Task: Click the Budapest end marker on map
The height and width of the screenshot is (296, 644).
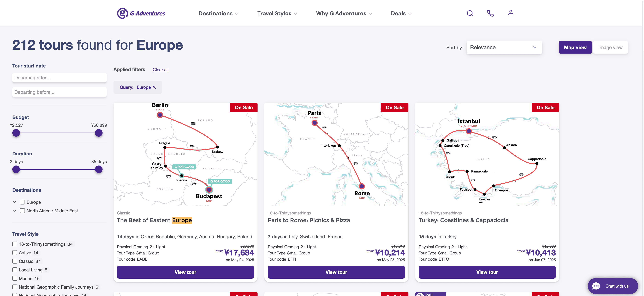Action: tap(209, 190)
